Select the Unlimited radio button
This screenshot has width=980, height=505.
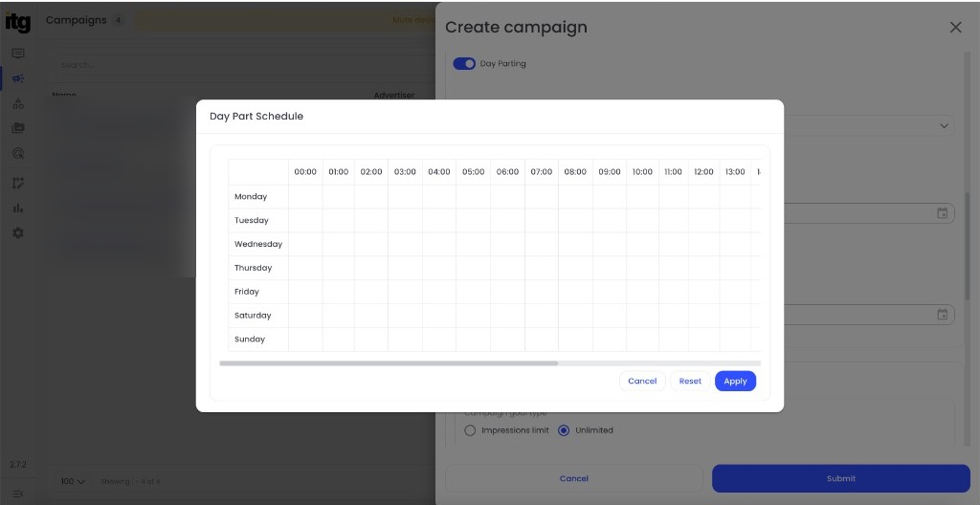564,430
